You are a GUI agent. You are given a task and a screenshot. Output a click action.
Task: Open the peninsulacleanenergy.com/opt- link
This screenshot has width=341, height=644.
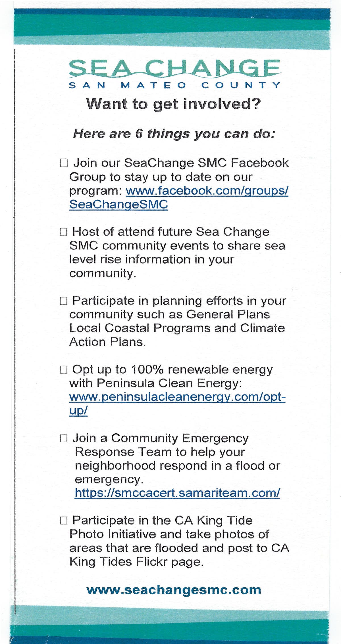[x=177, y=397]
